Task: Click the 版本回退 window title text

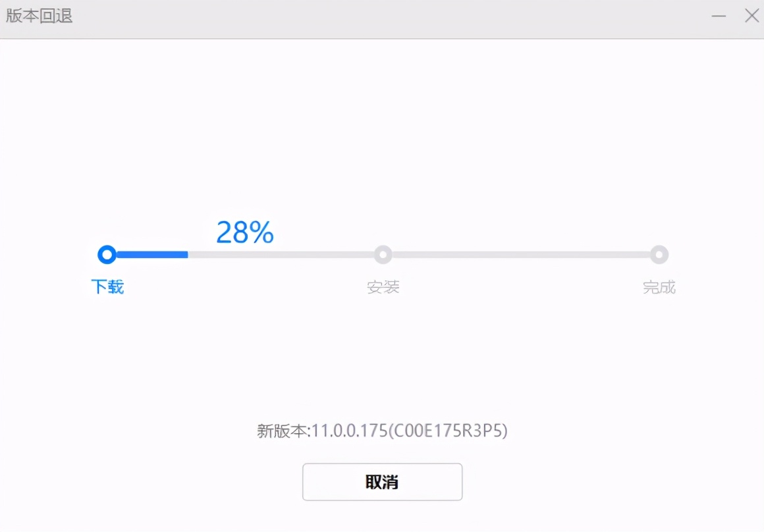Action: (39, 16)
